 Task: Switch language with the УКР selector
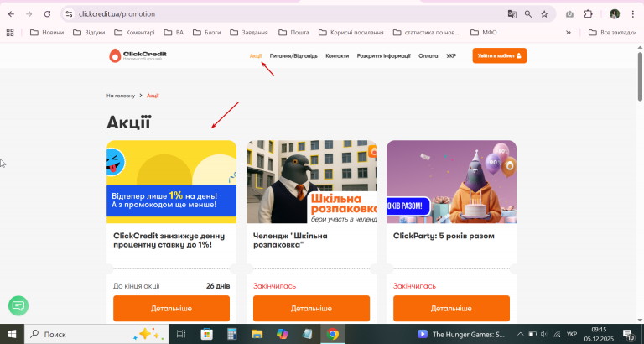tap(451, 55)
